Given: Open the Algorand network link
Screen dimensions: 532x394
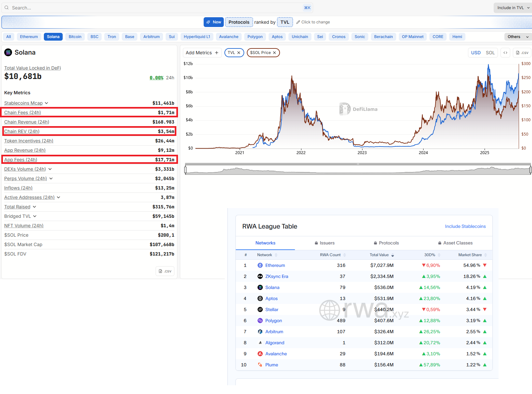Looking at the screenshot, I should click(275, 343).
